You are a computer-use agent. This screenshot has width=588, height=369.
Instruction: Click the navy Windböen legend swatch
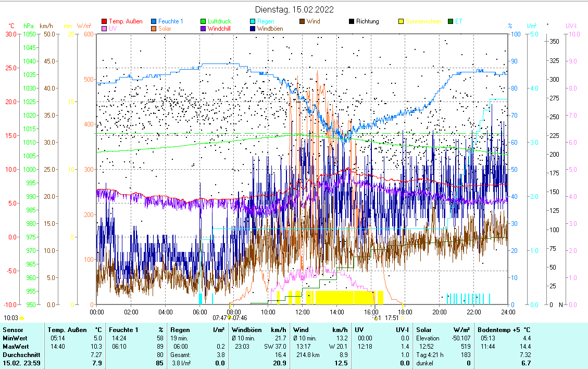(253, 29)
